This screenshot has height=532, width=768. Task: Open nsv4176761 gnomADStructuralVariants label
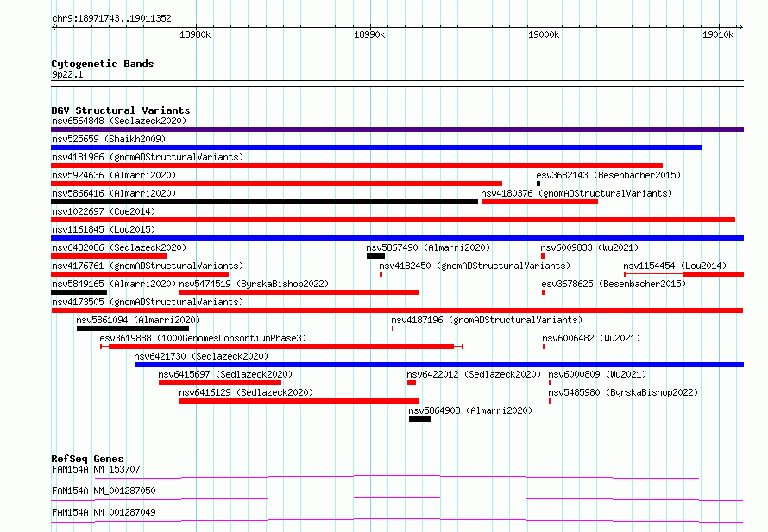coord(148,266)
